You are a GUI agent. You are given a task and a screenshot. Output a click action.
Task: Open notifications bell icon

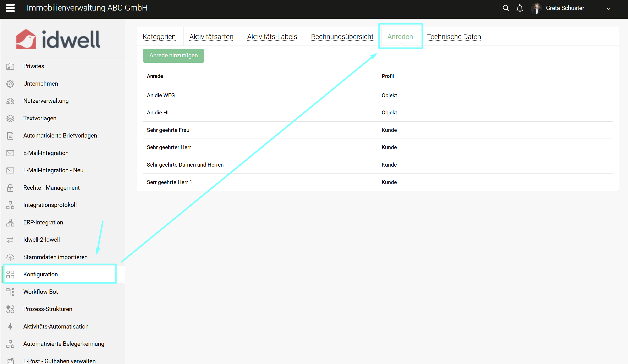tap(520, 8)
